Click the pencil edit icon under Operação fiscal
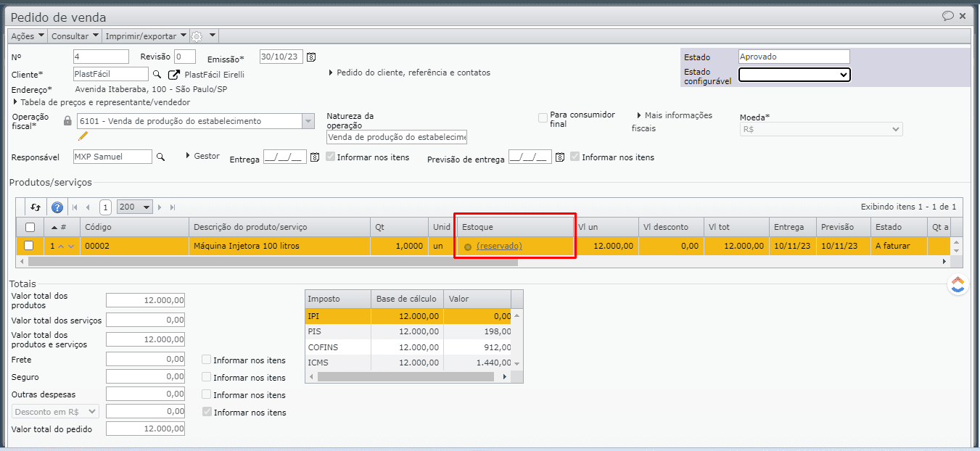The image size is (980, 451). pyautogui.click(x=83, y=136)
